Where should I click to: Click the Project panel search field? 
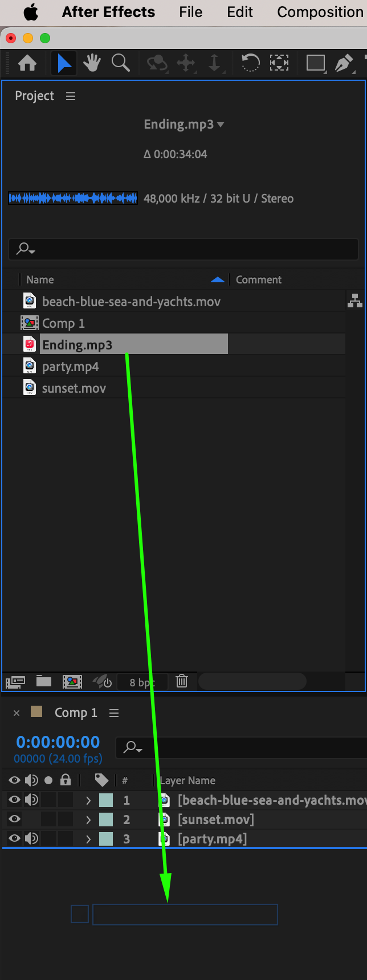pyautogui.click(x=183, y=249)
